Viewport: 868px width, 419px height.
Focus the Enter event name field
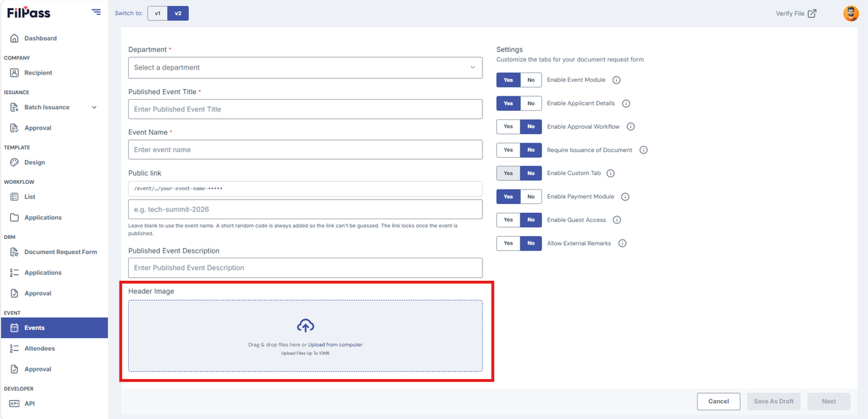point(305,150)
